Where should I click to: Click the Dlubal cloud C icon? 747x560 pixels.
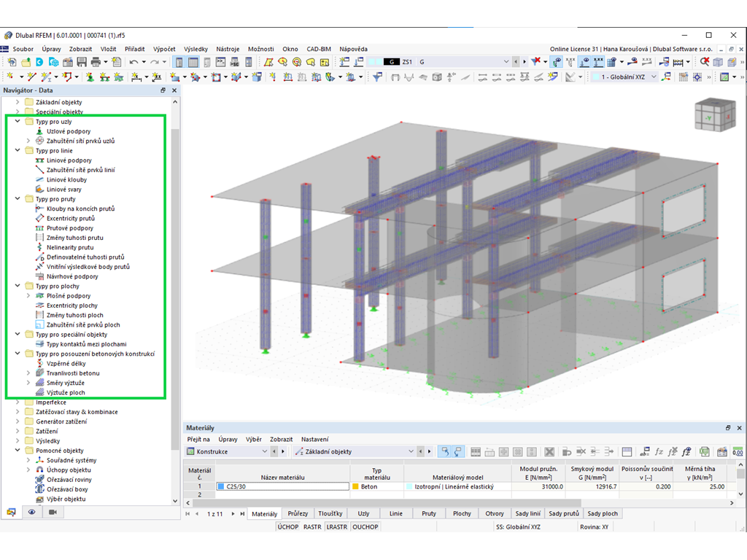pos(39,62)
